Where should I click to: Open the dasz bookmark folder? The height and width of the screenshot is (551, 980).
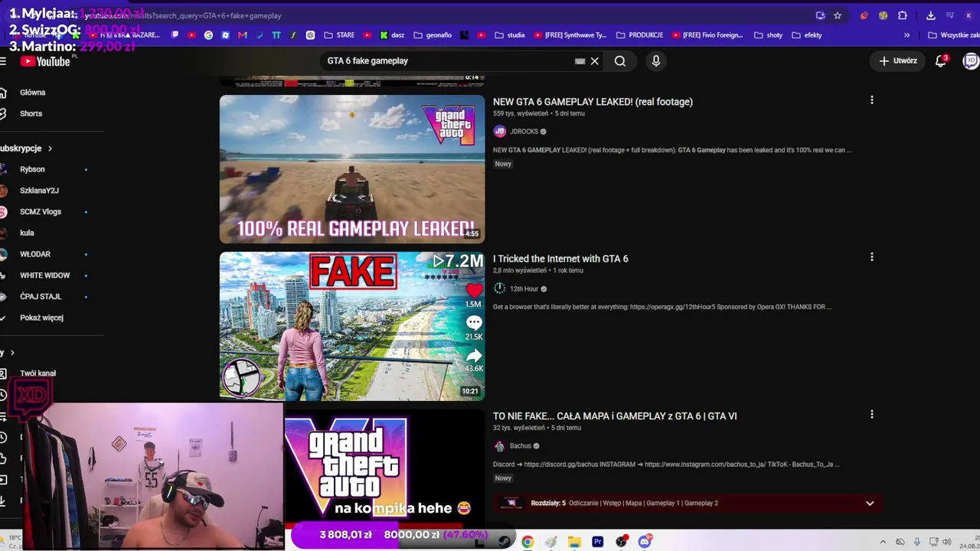coord(392,35)
